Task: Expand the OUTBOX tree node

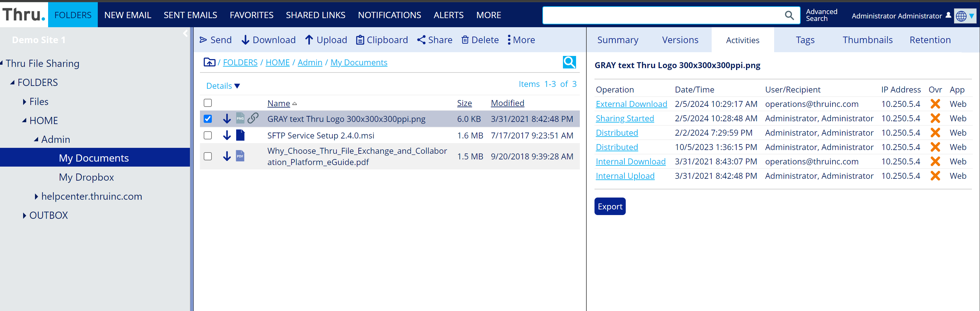Action: (25, 215)
